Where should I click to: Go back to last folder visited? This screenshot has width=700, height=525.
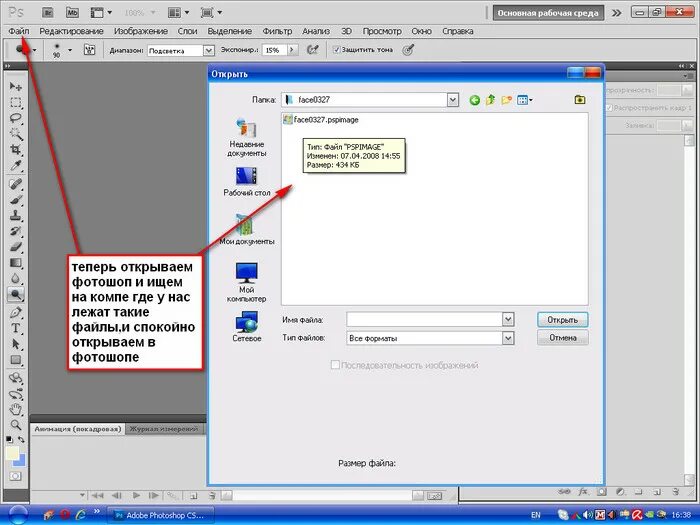tap(475, 100)
